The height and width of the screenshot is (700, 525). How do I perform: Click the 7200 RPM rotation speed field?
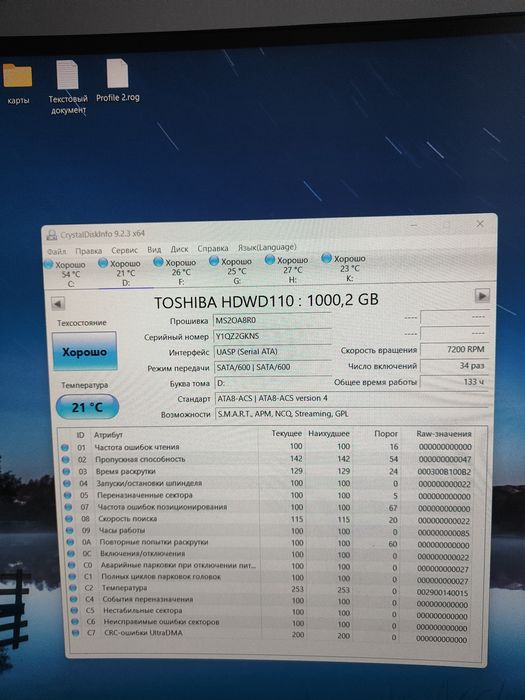(455, 350)
